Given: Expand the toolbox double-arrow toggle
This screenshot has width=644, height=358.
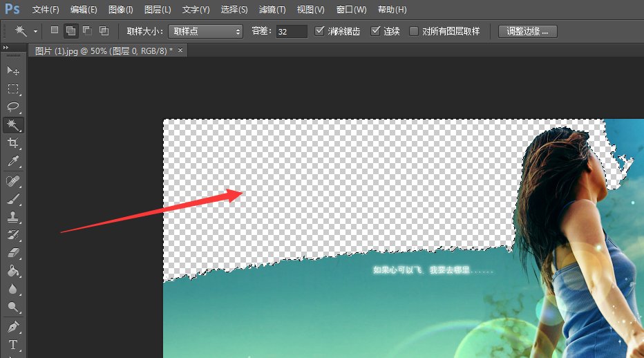Looking at the screenshot, I should click(6, 47).
